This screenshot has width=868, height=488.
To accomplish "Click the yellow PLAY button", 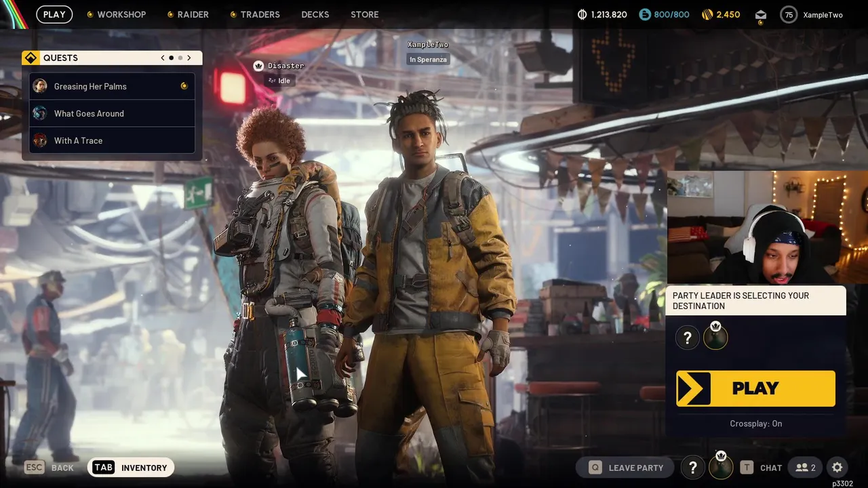I will 755,388.
